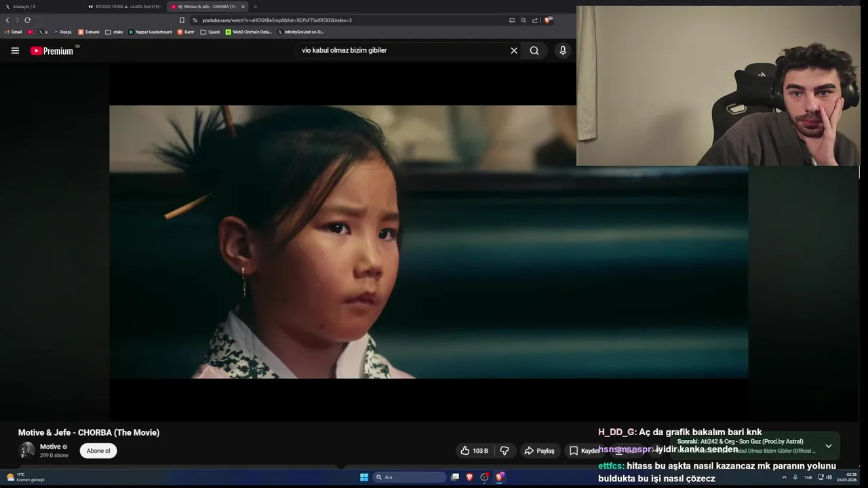This screenshot has width=868, height=488.
Task: Play the CHORBA video player
Action: click(x=429, y=241)
